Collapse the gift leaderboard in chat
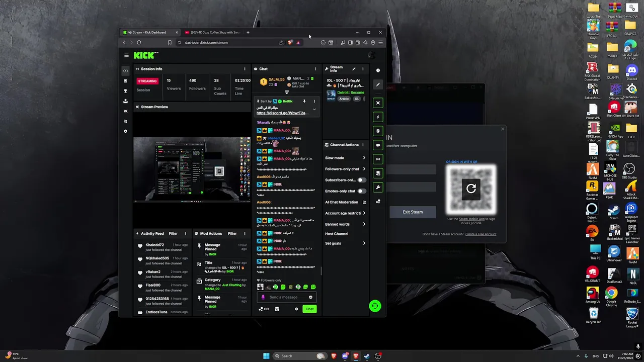 click(287, 93)
